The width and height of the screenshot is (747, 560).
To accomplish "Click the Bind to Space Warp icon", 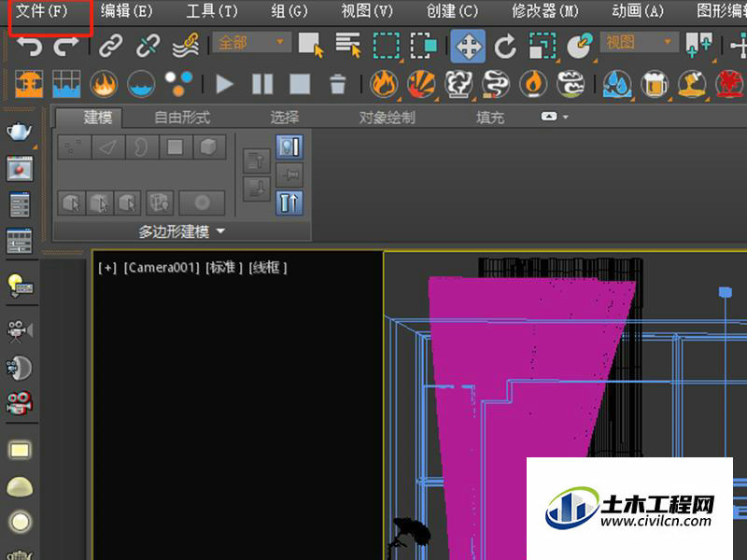I will click(186, 46).
